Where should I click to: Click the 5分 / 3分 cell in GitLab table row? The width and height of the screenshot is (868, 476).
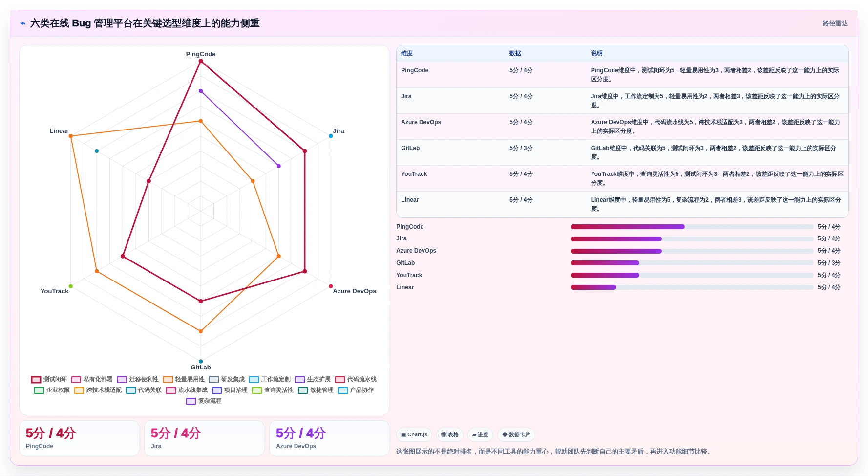521,148
